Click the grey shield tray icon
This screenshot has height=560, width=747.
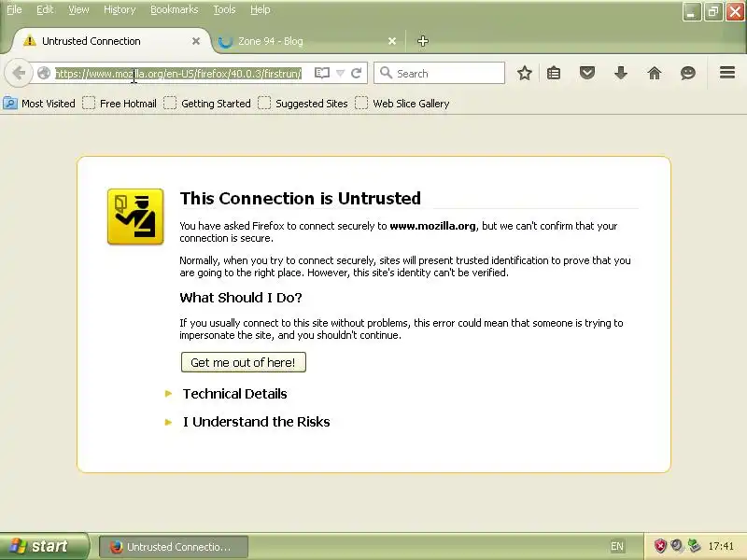tap(676, 546)
